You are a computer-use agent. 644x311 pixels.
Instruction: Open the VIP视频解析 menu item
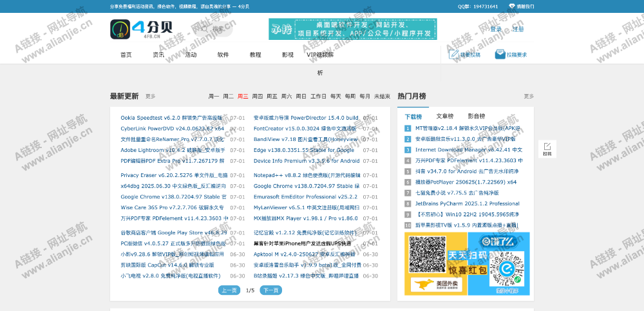click(x=320, y=63)
